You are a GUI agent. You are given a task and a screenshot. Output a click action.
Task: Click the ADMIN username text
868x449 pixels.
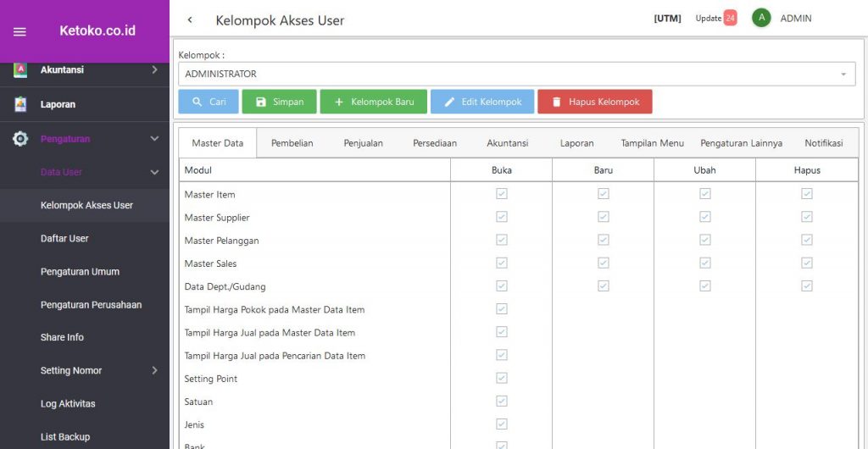point(796,19)
